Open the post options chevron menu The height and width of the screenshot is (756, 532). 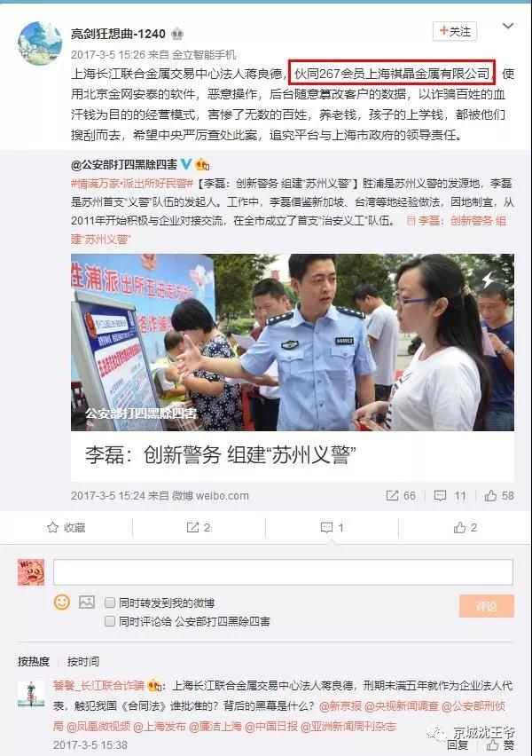[x=508, y=26]
